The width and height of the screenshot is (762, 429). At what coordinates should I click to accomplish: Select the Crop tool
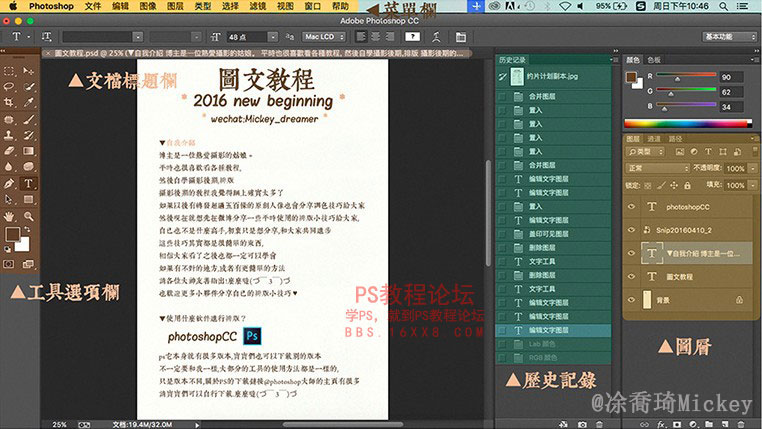pyautogui.click(x=9, y=102)
